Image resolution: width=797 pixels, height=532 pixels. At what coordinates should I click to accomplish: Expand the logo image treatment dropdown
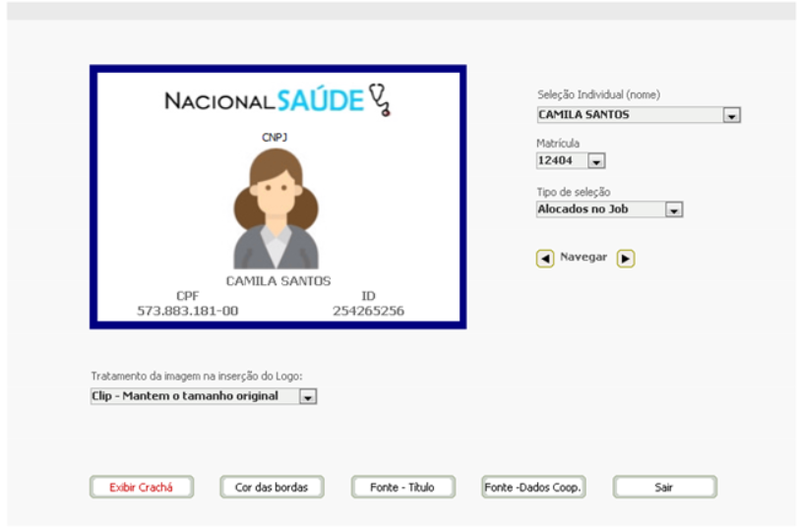click(x=307, y=397)
